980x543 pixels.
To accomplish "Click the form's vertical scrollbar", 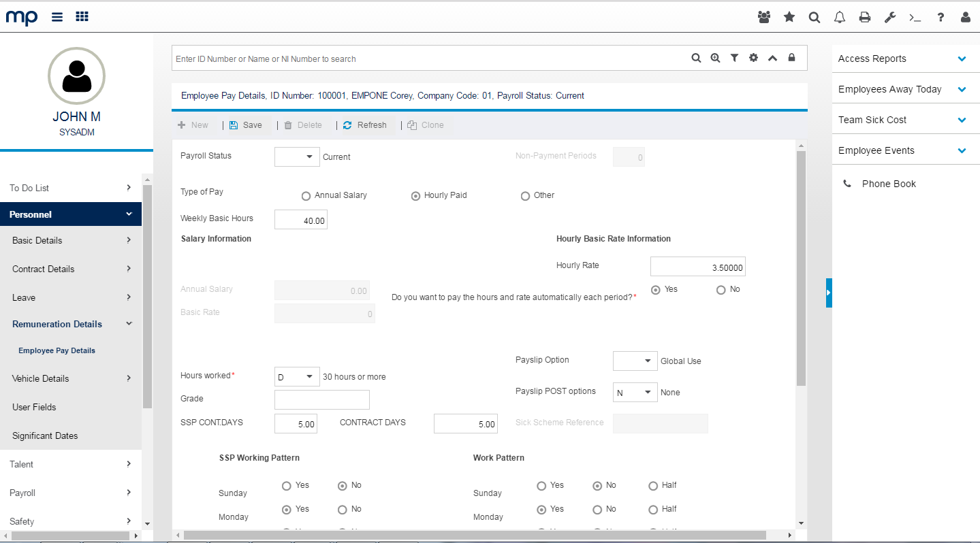I will click(x=801, y=269).
